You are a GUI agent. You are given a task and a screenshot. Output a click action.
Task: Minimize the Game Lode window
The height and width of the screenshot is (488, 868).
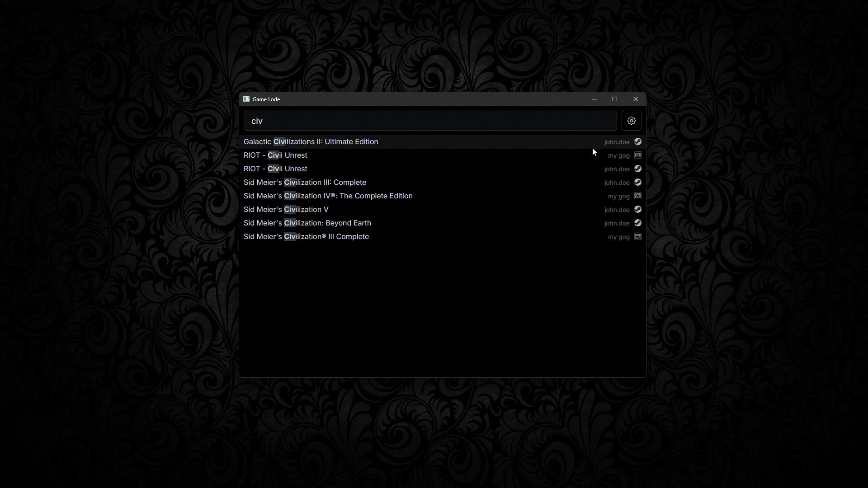click(x=594, y=99)
